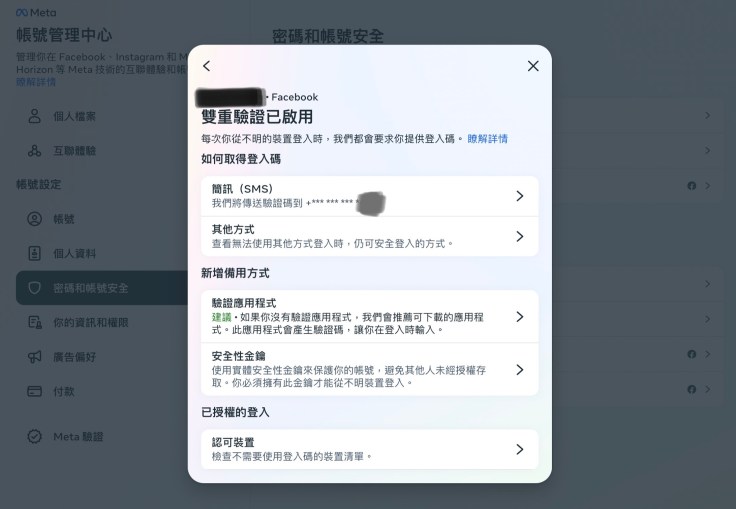Expand the 安全性金鑰 row chevron
Screen dimensions: 736x509
(519, 369)
